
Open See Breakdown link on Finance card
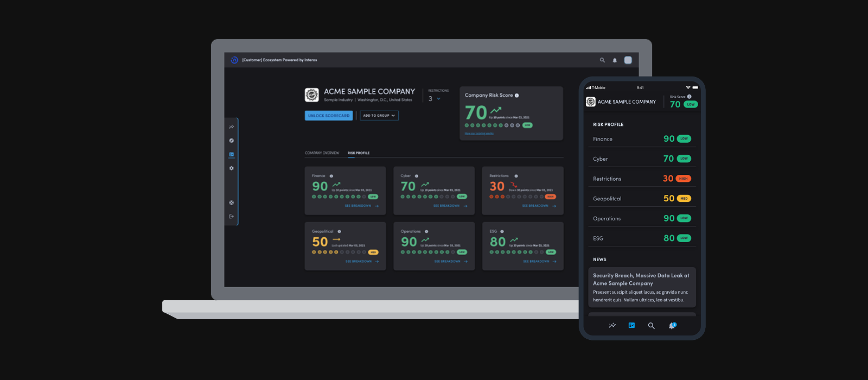coord(361,206)
